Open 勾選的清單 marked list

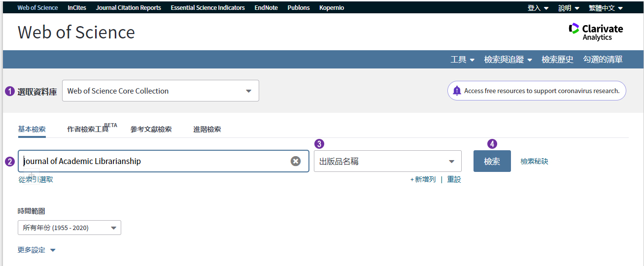click(603, 60)
